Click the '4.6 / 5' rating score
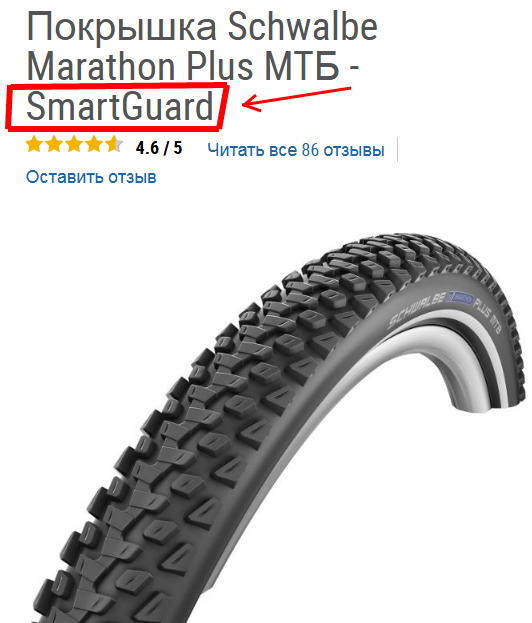Viewport: 532px width, 623px height. pyautogui.click(x=159, y=148)
